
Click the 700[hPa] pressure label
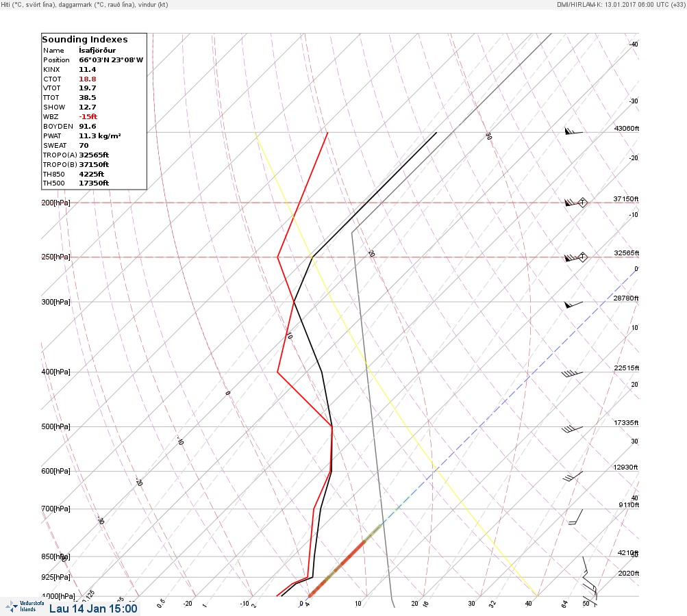(x=55, y=509)
